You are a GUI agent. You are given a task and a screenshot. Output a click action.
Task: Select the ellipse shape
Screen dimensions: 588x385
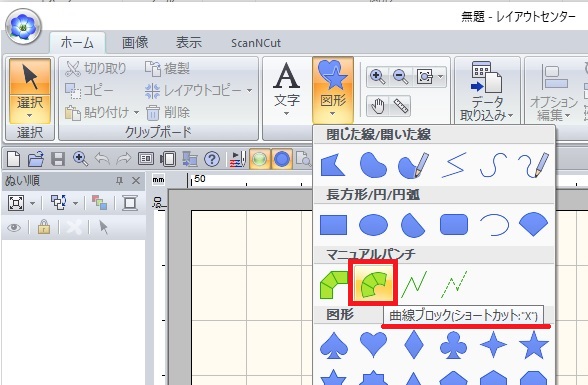click(x=373, y=225)
